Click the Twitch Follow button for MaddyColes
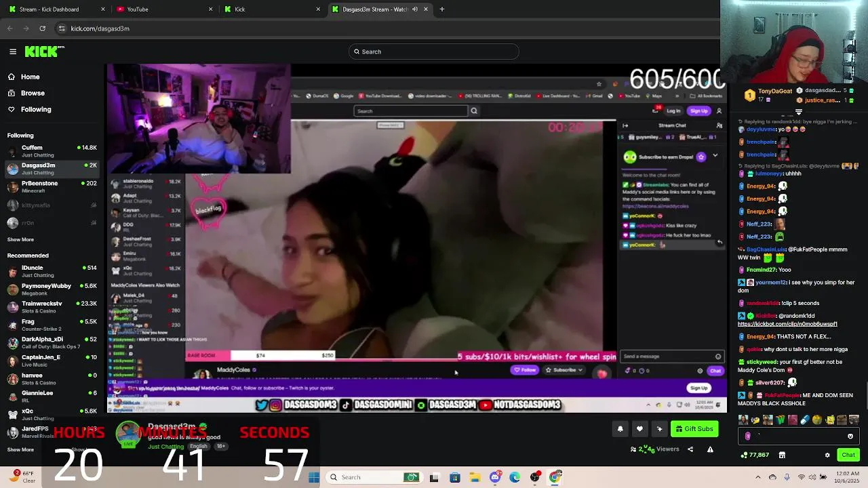The width and height of the screenshot is (868, 488). pyautogui.click(x=525, y=370)
